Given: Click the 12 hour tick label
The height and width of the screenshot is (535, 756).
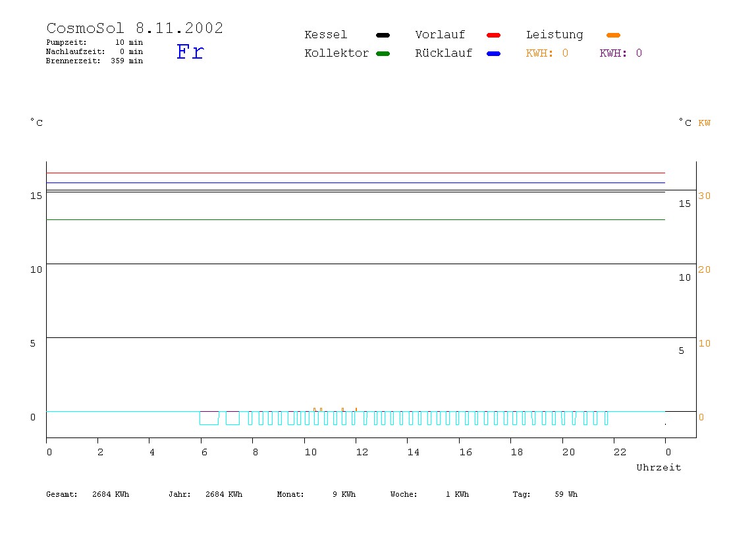Looking at the screenshot, I should (362, 452).
